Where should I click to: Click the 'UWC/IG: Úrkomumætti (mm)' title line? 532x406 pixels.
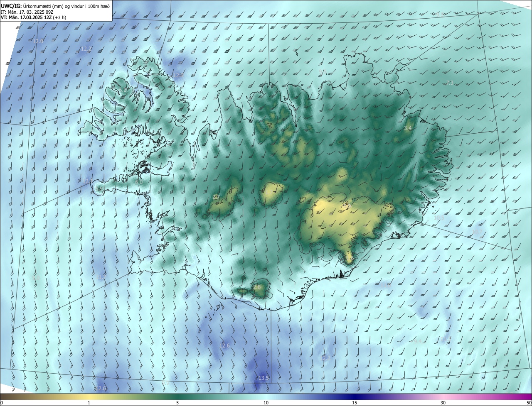[x=55, y=6]
